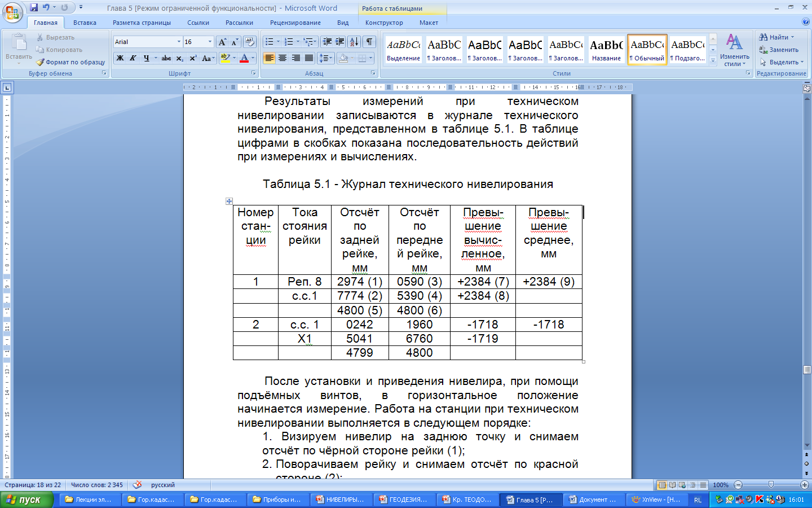Switch to Web Layout view
The image size is (812, 508).
tap(682, 485)
